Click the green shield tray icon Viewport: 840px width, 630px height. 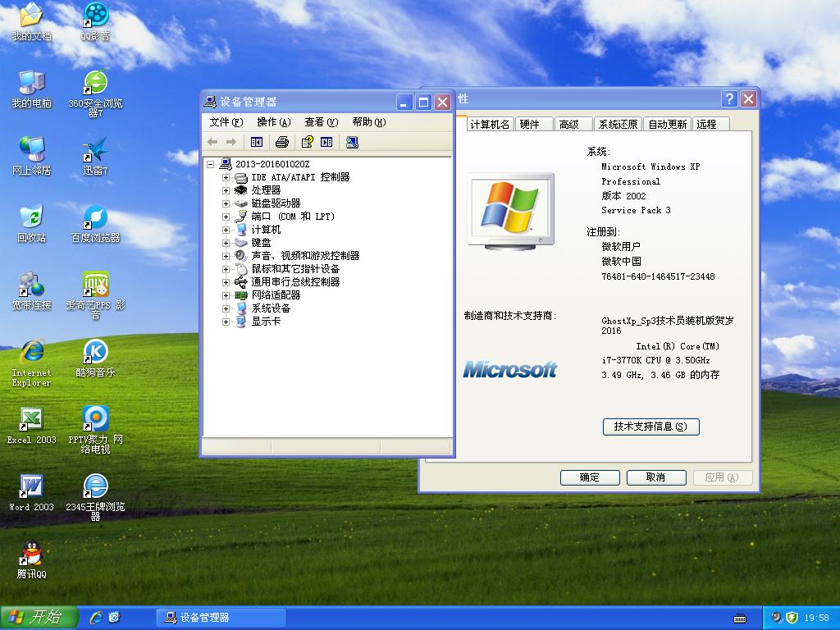(792, 618)
